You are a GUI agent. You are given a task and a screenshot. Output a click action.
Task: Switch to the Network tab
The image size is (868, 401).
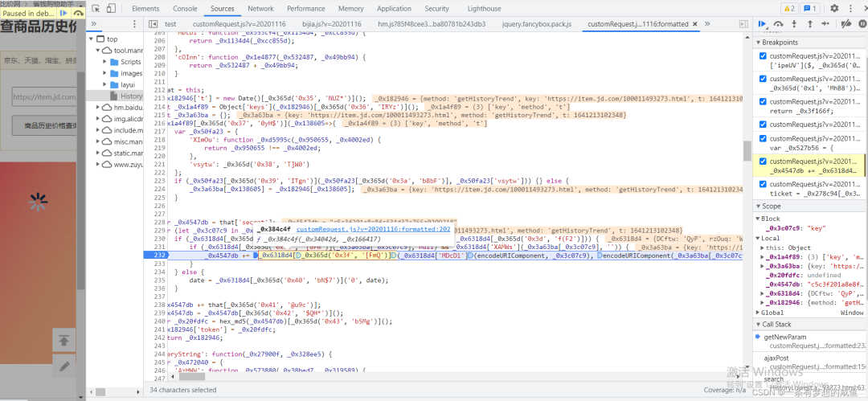tap(260, 9)
